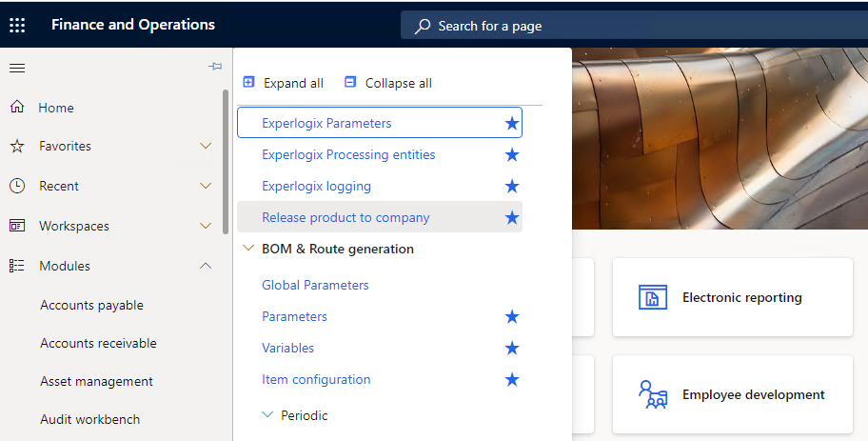Expand the Recent chevron
868x441 pixels.
206,186
